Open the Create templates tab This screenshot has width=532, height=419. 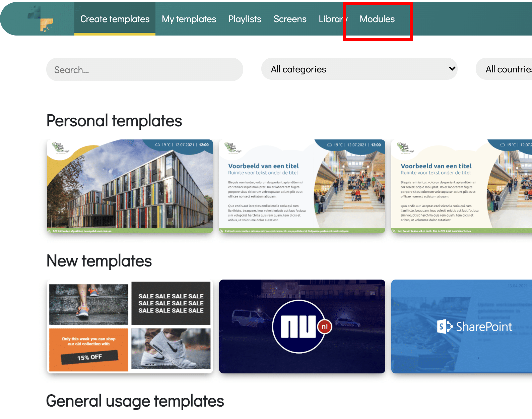[x=115, y=19]
